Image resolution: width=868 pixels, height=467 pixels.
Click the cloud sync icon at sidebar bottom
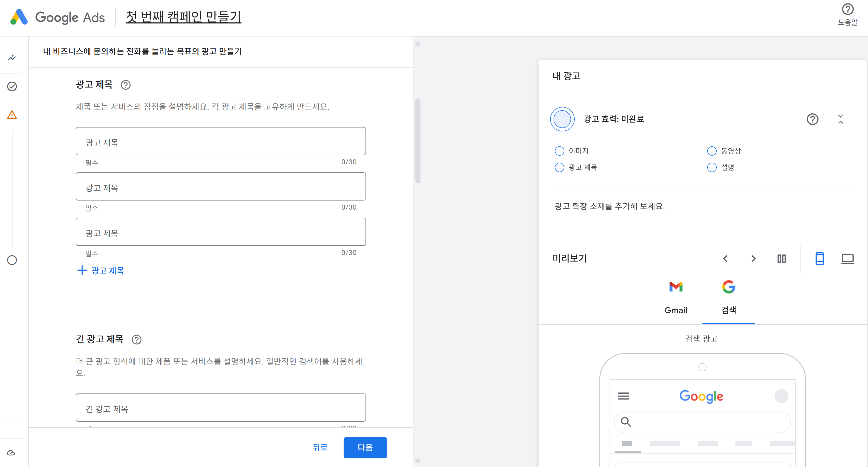tap(11, 452)
